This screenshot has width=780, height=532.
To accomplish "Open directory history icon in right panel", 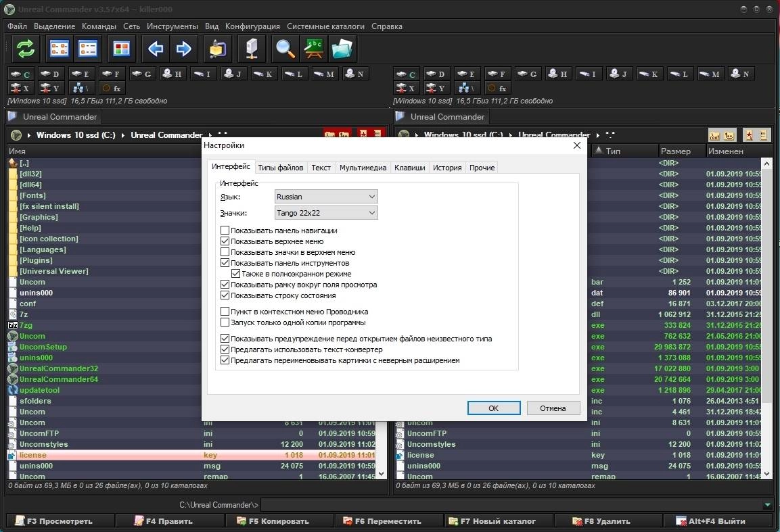I will click(x=764, y=135).
